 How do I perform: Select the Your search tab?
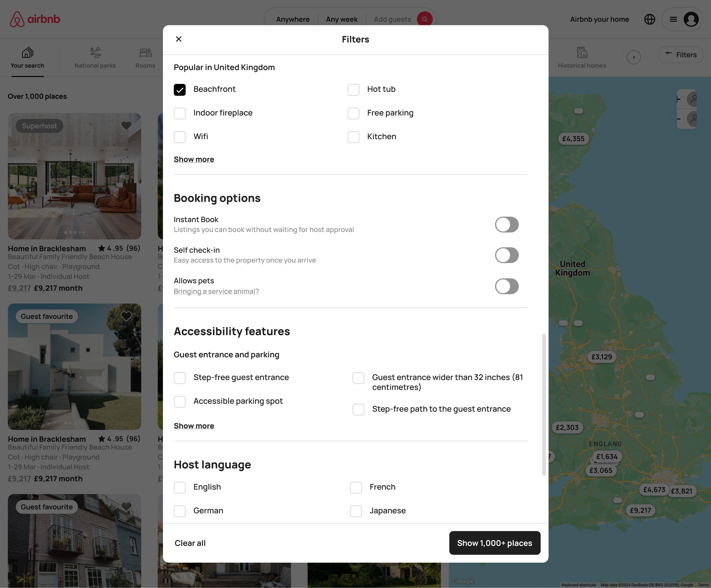(27, 58)
